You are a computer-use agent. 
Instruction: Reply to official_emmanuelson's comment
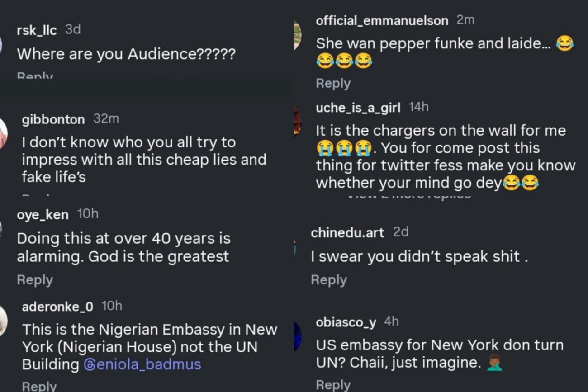(333, 83)
